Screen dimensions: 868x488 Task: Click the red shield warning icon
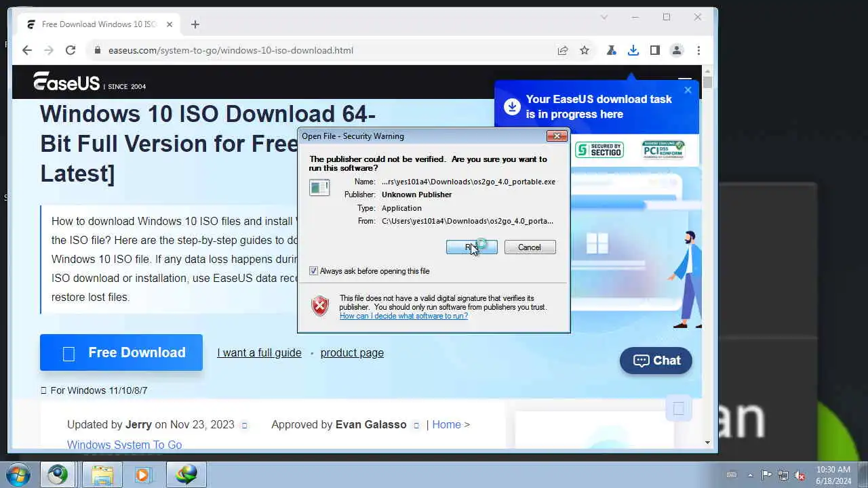coord(320,306)
